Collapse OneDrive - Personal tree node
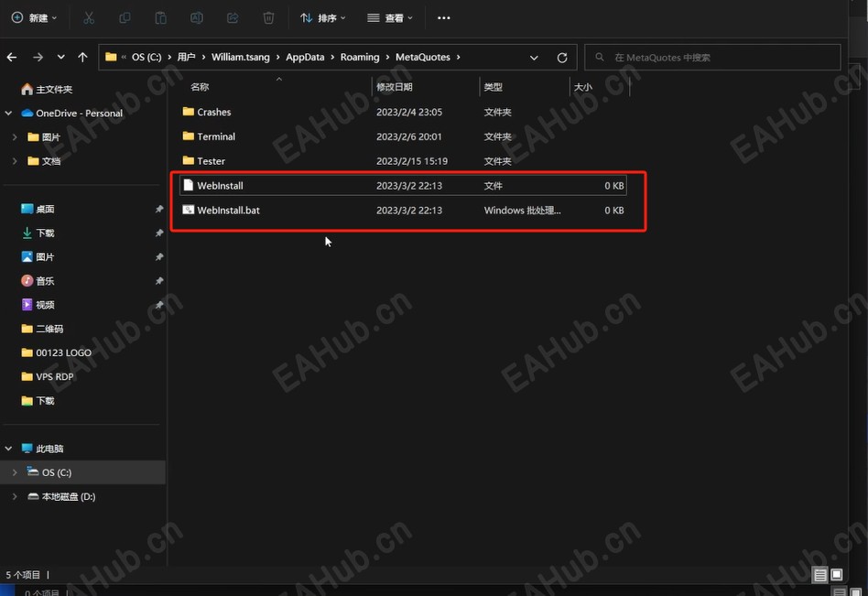 pos(8,113)
